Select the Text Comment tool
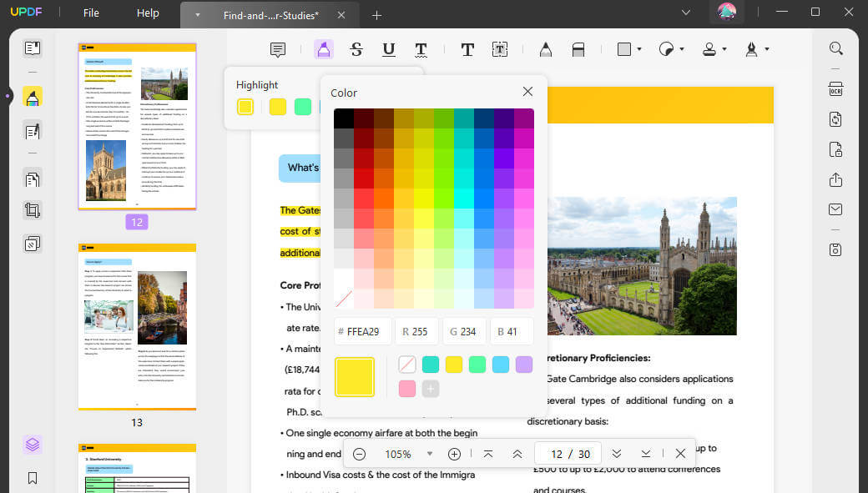This screenshot has height=493, width=868. click(x=467, y=49)
